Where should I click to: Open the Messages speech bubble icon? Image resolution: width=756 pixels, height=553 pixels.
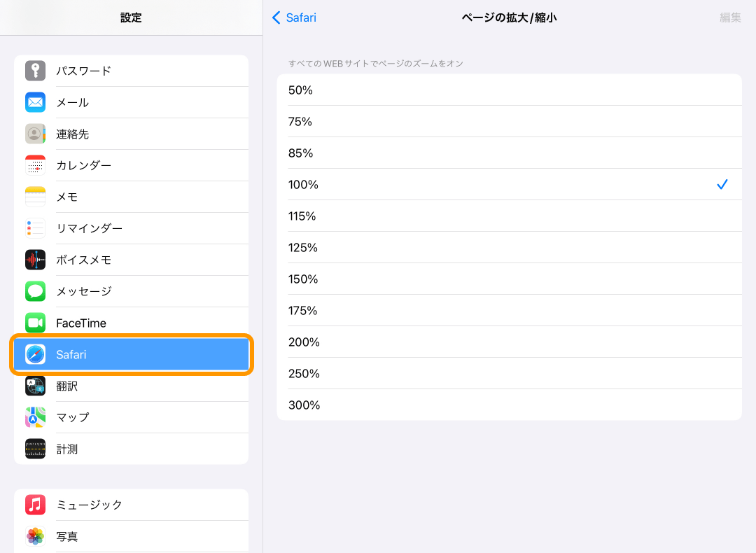click(x=36, y=291)
